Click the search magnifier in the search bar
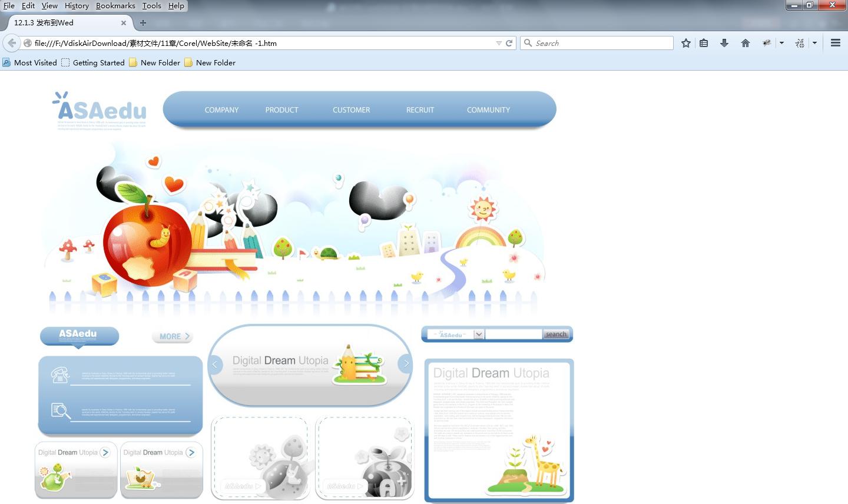The height and width of the screenshot is (504, 848). pyautogui.click(x=528, y=43)
